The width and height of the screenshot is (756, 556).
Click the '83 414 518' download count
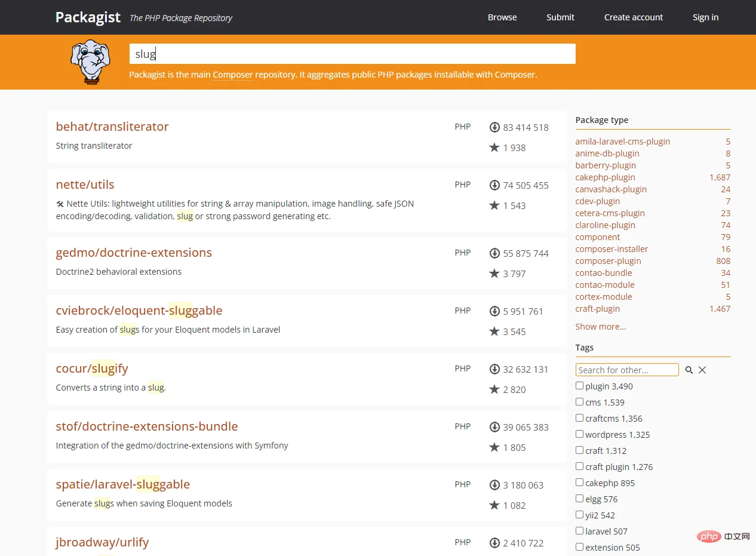(x=525, y=127)
